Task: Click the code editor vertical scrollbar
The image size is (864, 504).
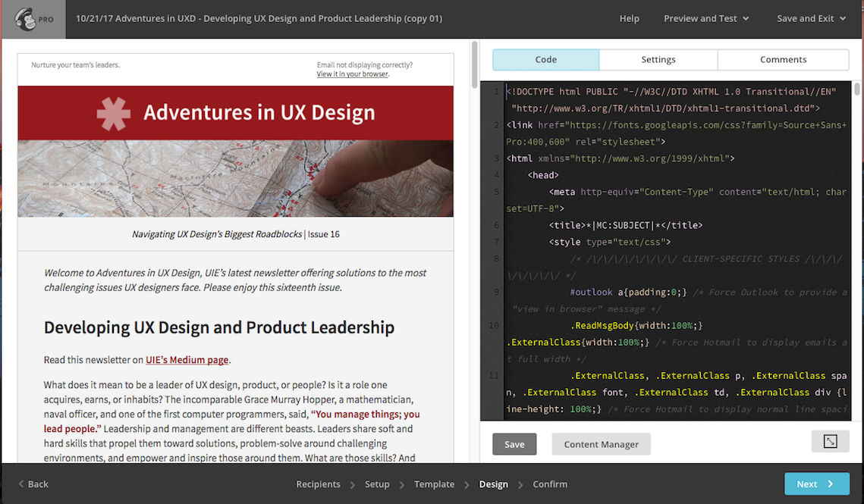Action: (x=857, y=89)
